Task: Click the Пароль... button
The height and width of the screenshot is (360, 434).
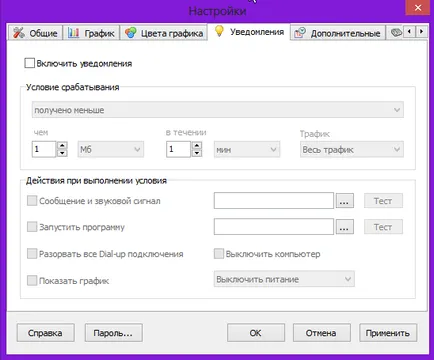Action: pos(113,333)
